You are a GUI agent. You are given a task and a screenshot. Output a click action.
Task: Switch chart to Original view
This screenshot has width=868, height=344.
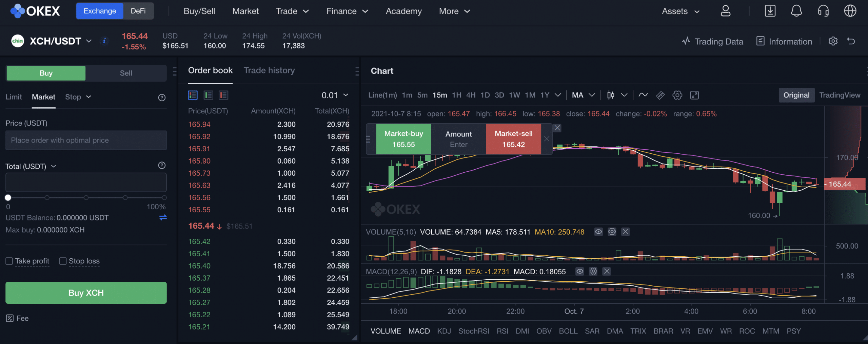tap(796, 95)
